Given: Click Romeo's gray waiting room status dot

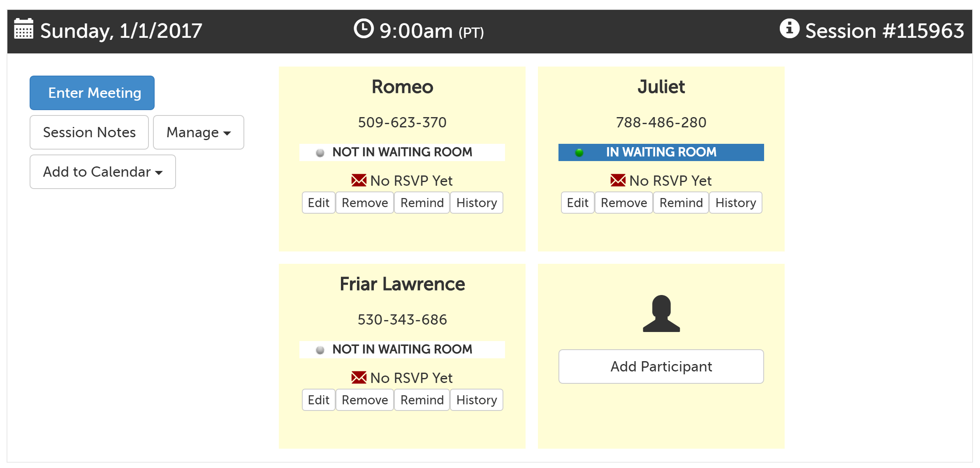Looking at the screenshot, I should 320,153.
